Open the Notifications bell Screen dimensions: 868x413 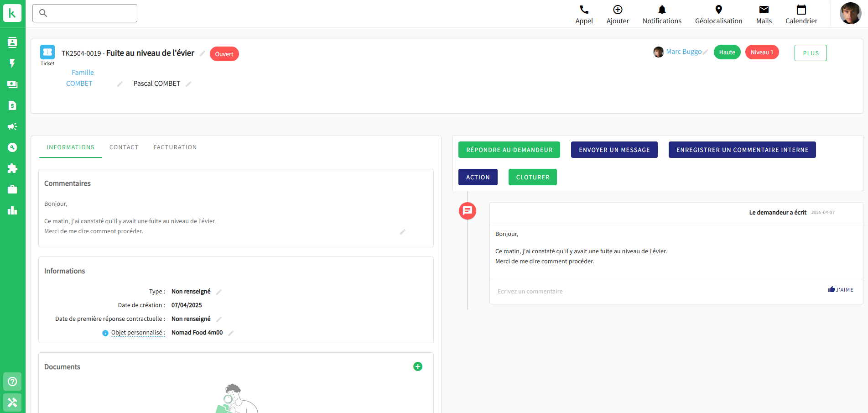662,10
